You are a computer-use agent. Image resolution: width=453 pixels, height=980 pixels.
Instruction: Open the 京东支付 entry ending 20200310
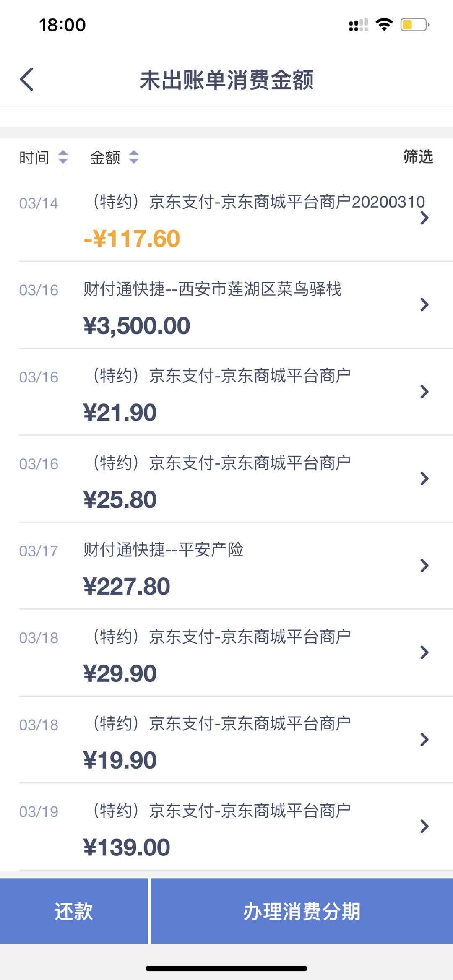226,218
